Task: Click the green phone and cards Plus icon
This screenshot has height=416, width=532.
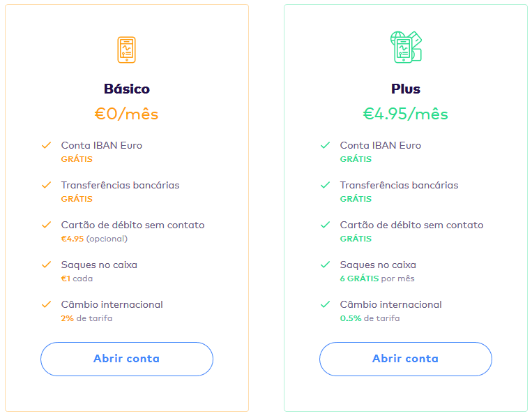Action: (406, 47)
